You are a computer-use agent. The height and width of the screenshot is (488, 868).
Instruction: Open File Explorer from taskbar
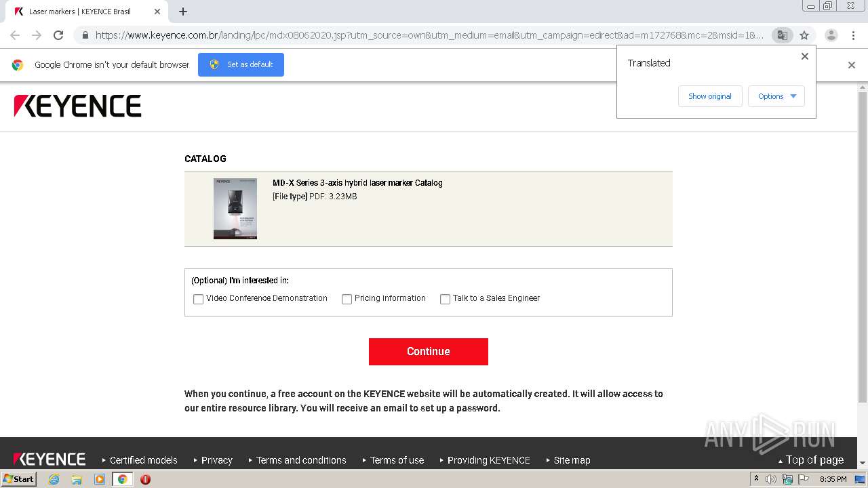(77, 479)
